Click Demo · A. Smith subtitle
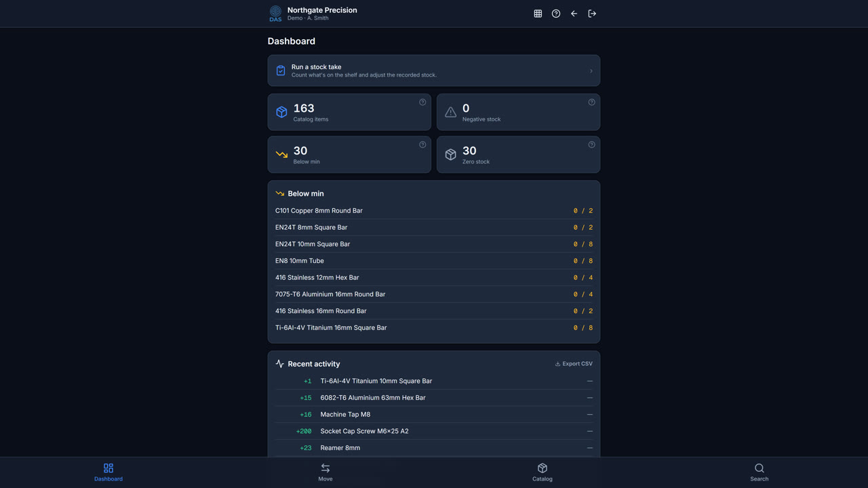868x488 pixels. point(308,18)
